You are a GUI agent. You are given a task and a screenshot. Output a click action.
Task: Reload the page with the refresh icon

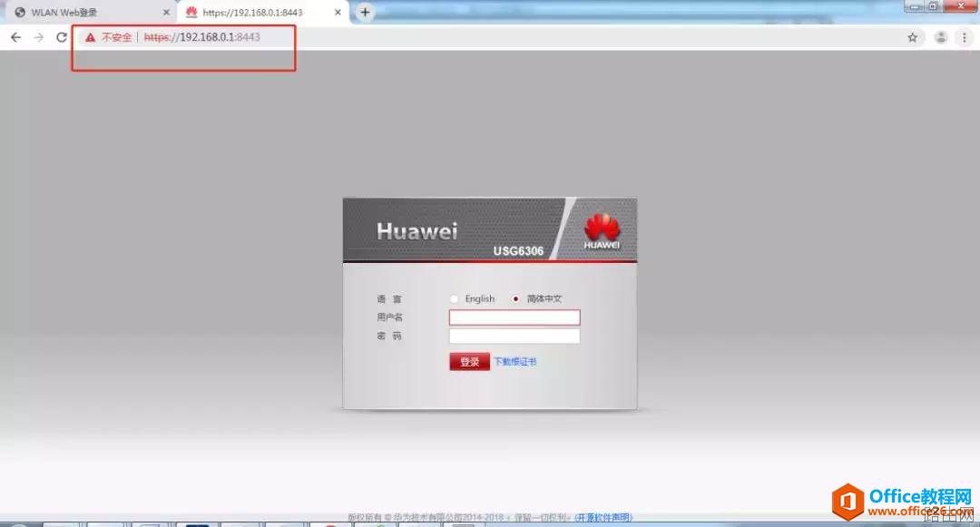(62, 37)
